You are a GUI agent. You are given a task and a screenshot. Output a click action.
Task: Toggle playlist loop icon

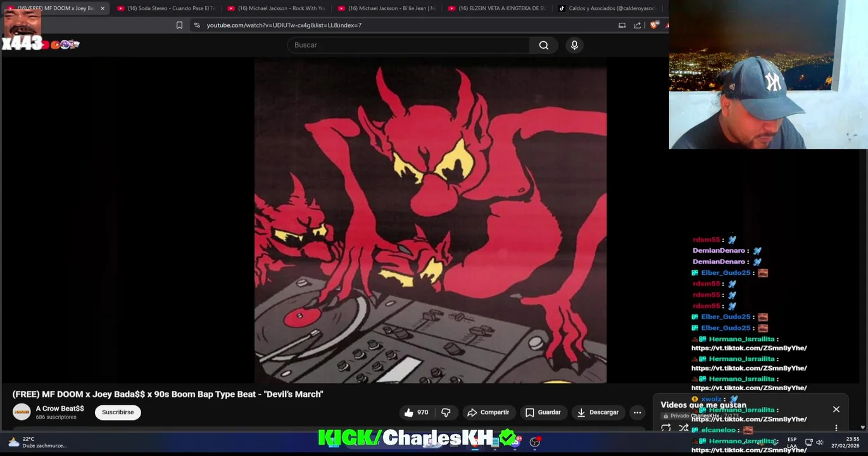pyautogui.click(x=666, y=428)
